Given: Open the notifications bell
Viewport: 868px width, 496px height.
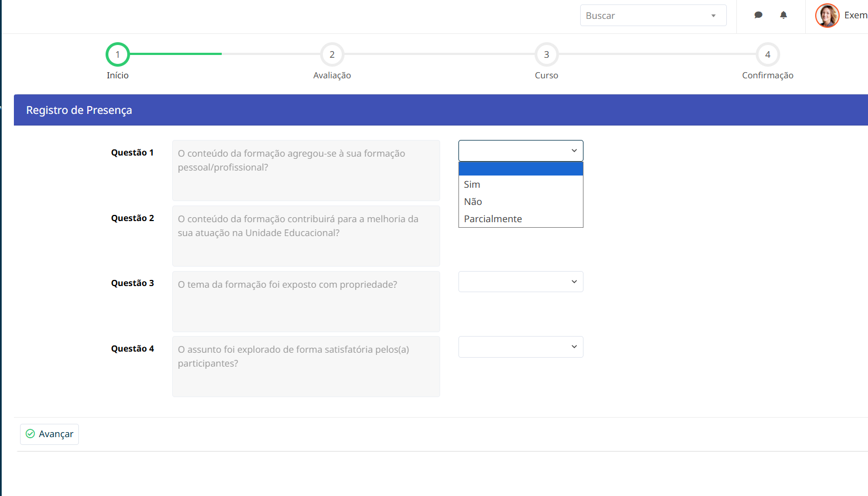Looking at the screenshot, I should (784, 15).
